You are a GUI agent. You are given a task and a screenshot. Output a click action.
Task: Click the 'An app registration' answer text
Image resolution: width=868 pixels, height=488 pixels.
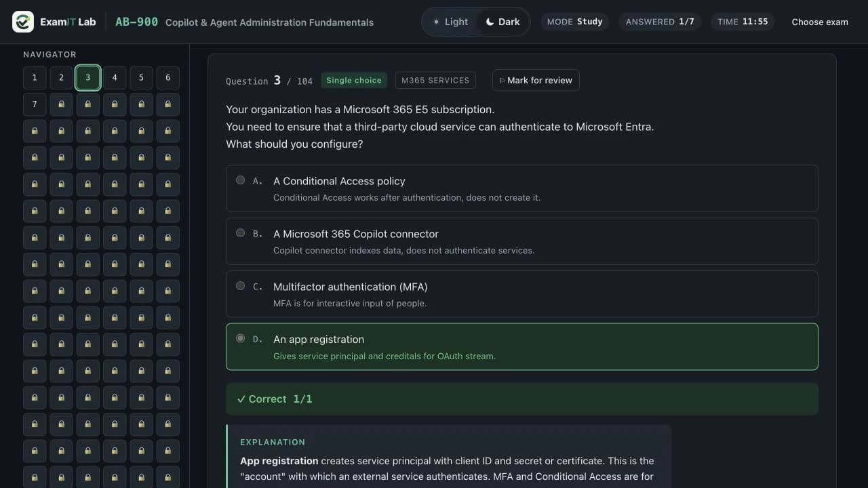[319, 340]
